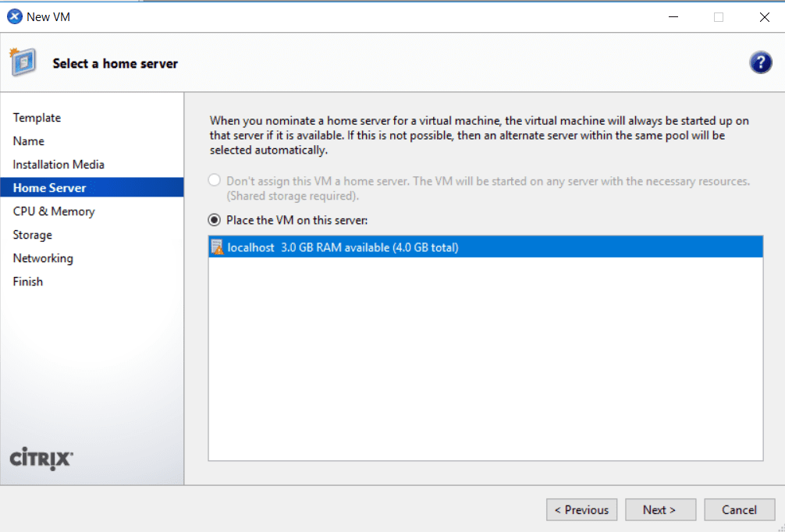
Task: Click the Next button
Action: pos(660,509)
